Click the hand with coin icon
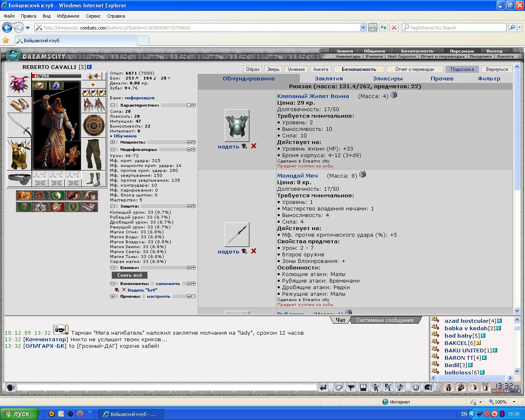Image resolution: width=525 pixels, height=420 pixels. pos(461,387)
